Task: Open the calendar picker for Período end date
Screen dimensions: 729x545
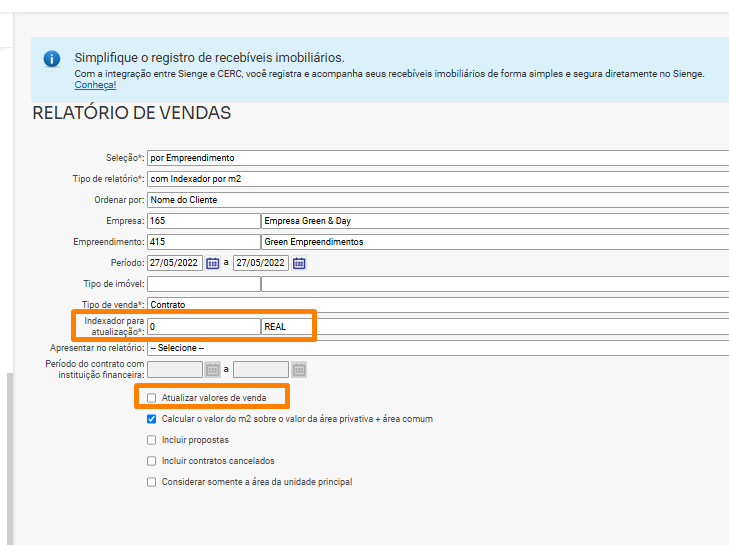Action: 299,263
